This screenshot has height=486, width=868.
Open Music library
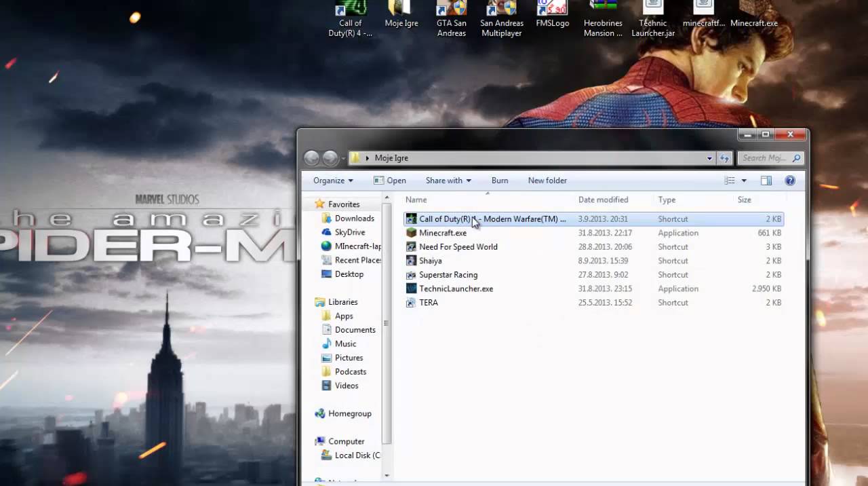[338, 344]
